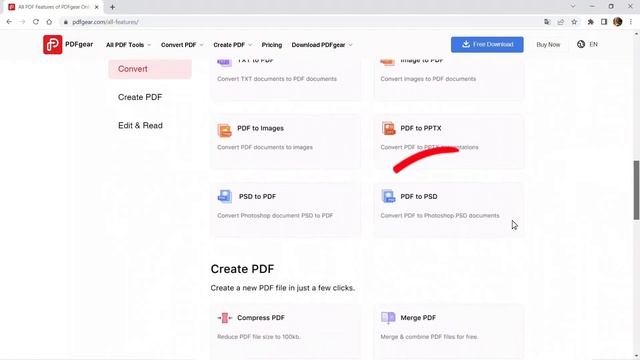Close the All PDF Features tab
640x360 pixels.
(x=97, y=7)
